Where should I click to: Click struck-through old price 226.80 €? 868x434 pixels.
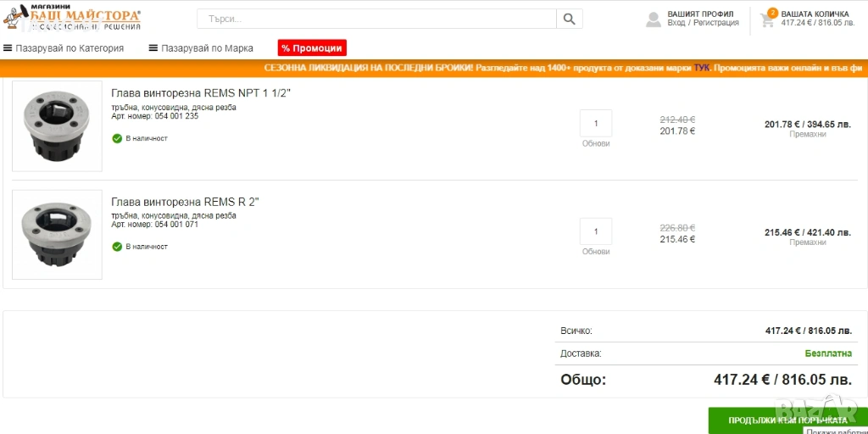(x=677, y=227)
